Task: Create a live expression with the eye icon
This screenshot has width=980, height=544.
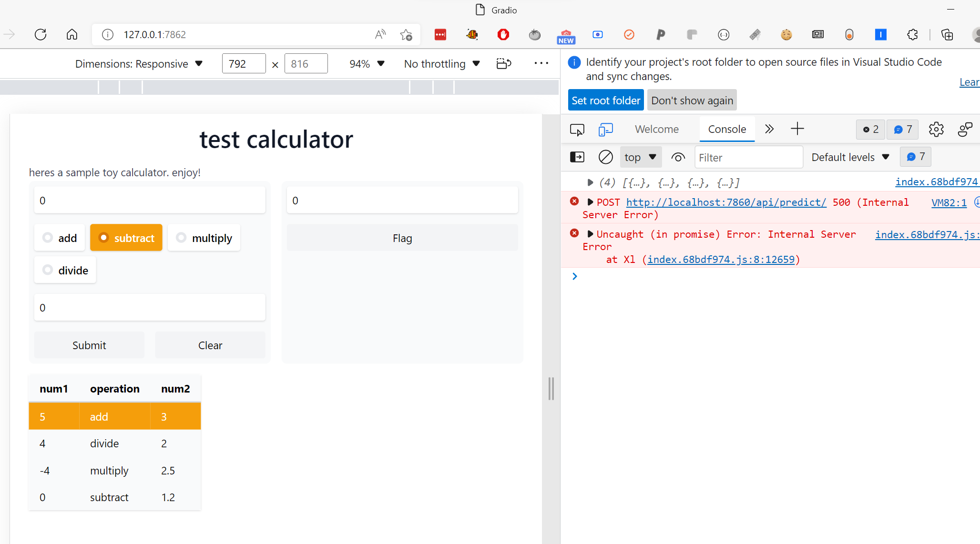Action: (678, 157)
